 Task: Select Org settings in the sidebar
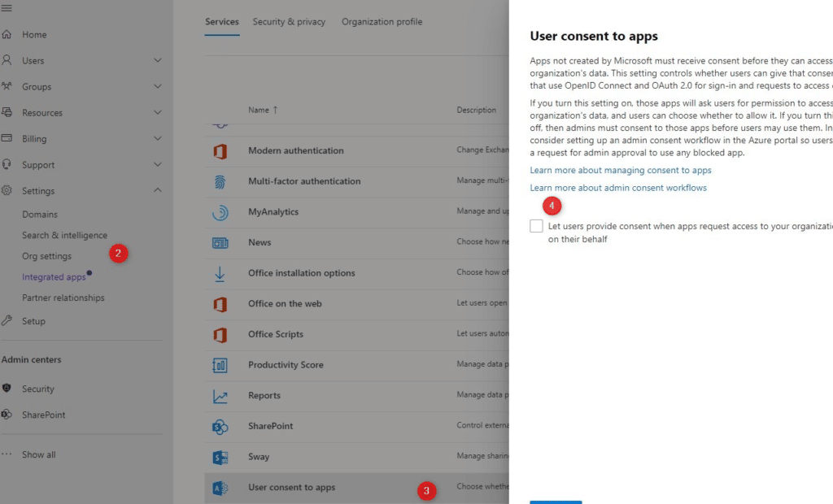[x=46, y=256]
